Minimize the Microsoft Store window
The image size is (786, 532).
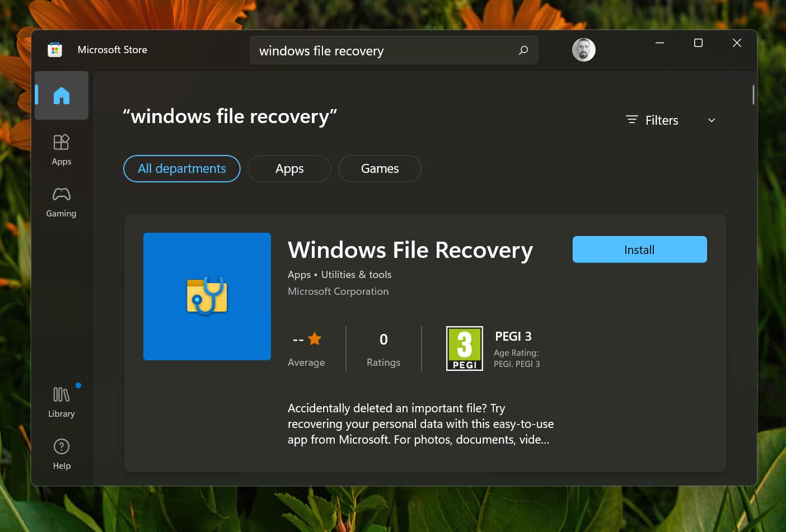[x=660, y=43]
